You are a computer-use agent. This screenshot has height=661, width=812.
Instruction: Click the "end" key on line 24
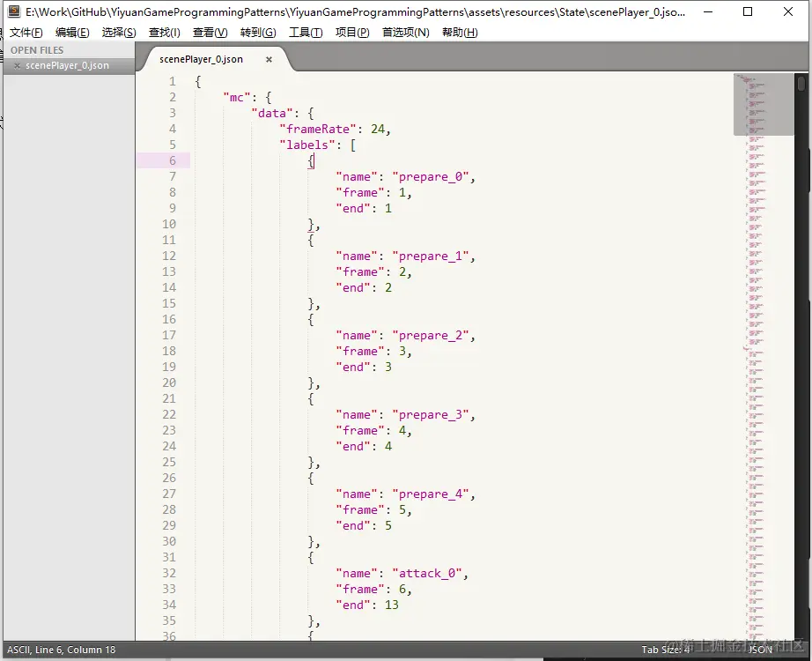(x=352, y=446)
